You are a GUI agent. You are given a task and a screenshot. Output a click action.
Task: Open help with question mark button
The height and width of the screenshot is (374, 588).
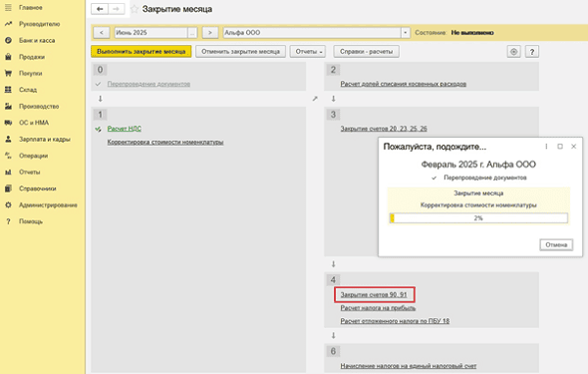532,52
